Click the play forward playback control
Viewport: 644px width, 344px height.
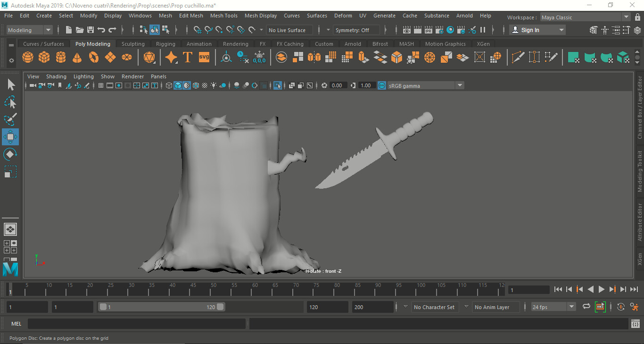[602, 289]
